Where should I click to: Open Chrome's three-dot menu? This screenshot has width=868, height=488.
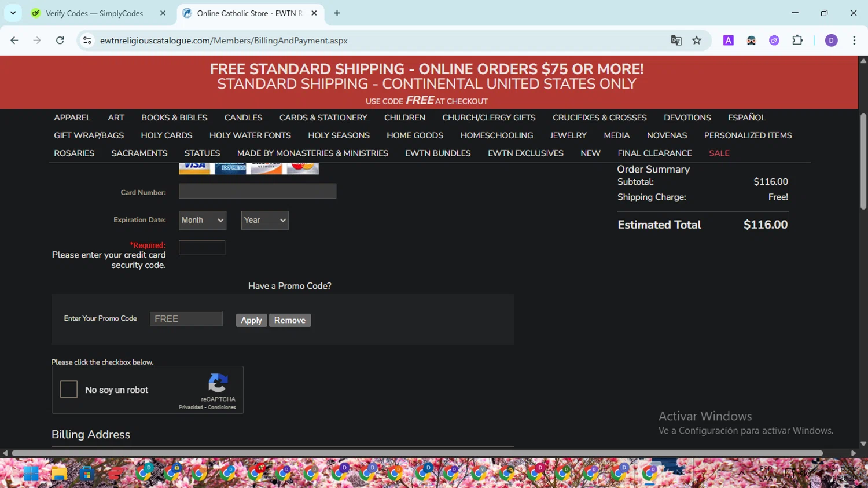click(x=854, y=41)
